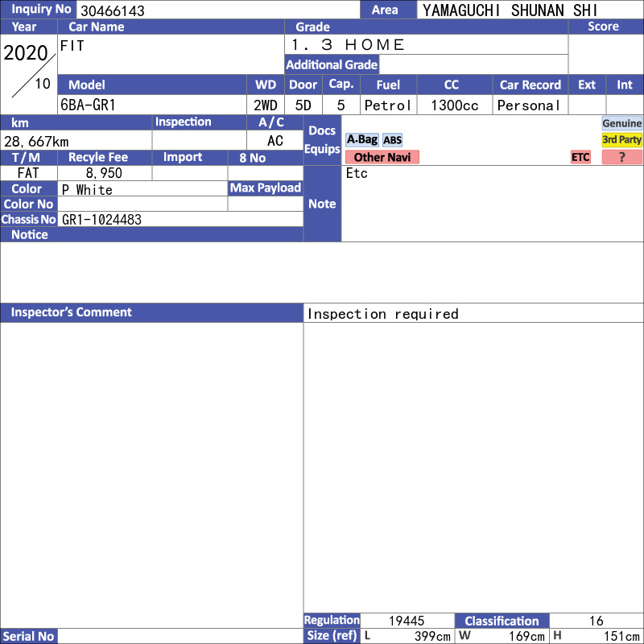Click the grade value 1.3 HOME
This screenshot has width=644, height=644.
[x=348, y=45]
